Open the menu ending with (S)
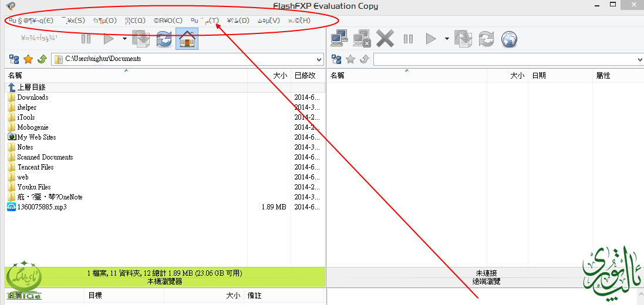 pos(73,21)
